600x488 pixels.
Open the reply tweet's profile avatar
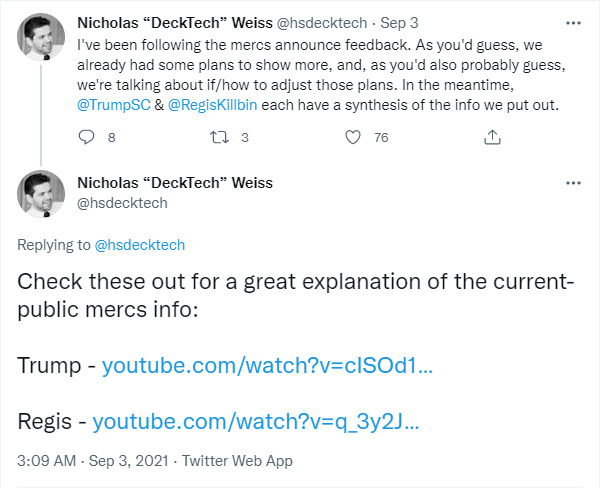coord(41,193)
